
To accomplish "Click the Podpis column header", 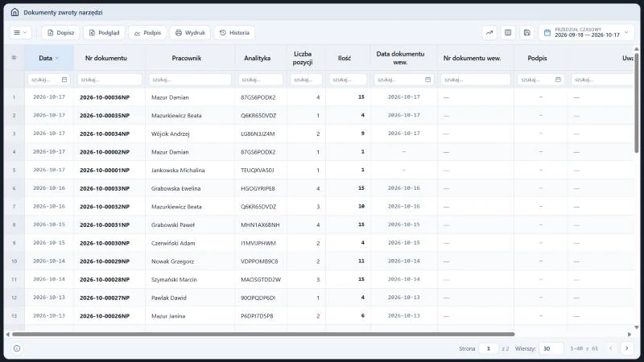I will [537, 58].
